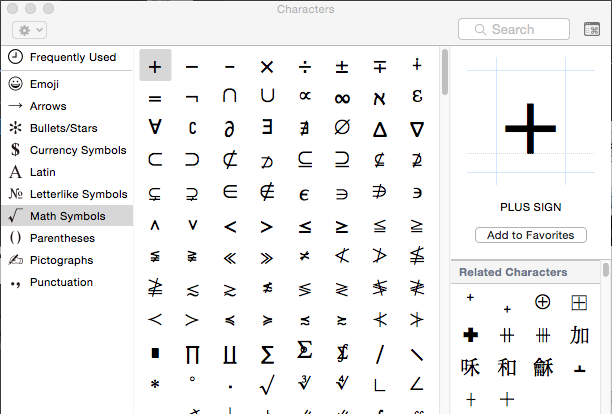
Task: Click the Search field
Action: [x=514, y=29]
